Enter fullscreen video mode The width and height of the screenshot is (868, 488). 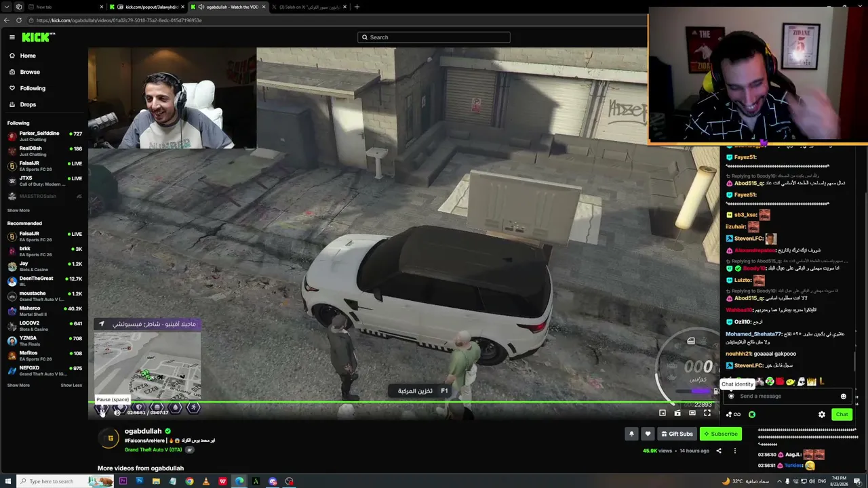(707, 413)
